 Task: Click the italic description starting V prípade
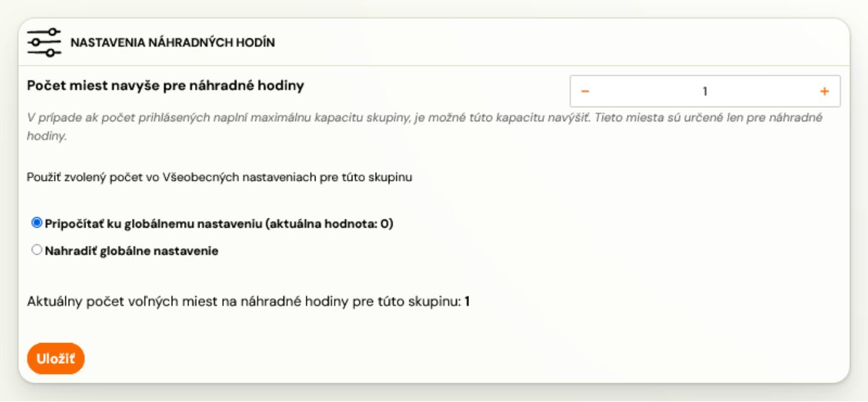[425, 128]
